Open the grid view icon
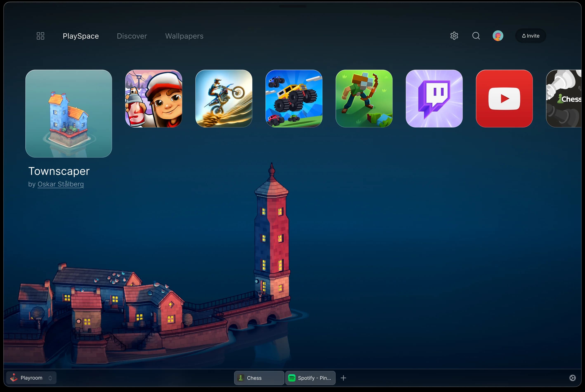The image size is (585, 392). point(40,36)
